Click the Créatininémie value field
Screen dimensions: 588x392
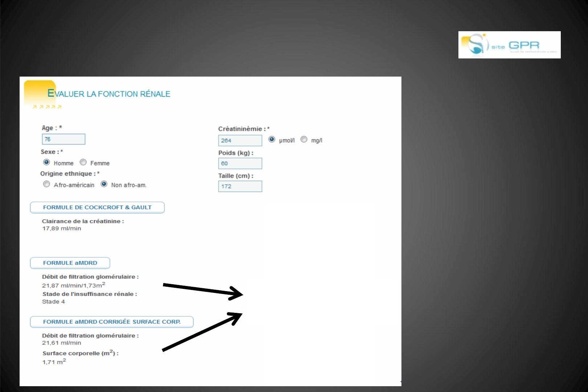point(240,140)
